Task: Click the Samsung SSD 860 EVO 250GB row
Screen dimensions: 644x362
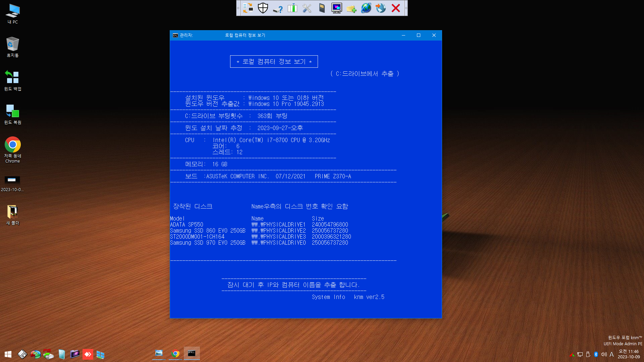Action: pyautogui.click(x=259, y=231)
